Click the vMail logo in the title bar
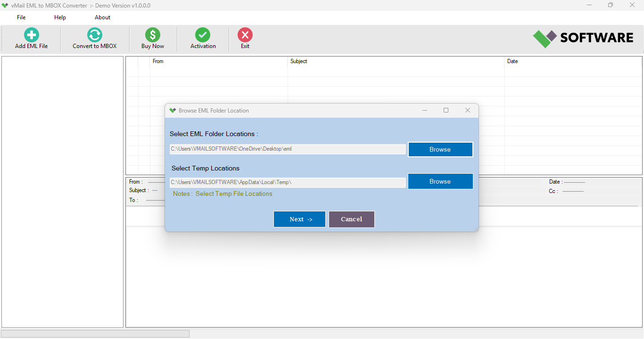This screenshot has width=644, height=339. coord(5,5)
